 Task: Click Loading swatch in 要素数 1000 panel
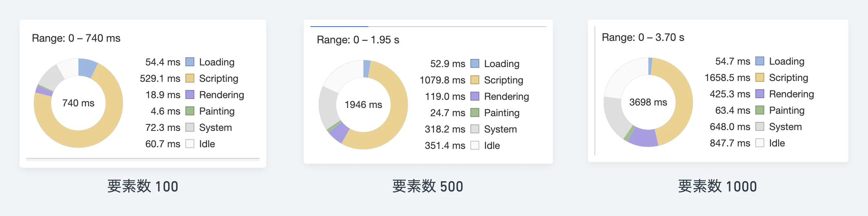[760, 61]
